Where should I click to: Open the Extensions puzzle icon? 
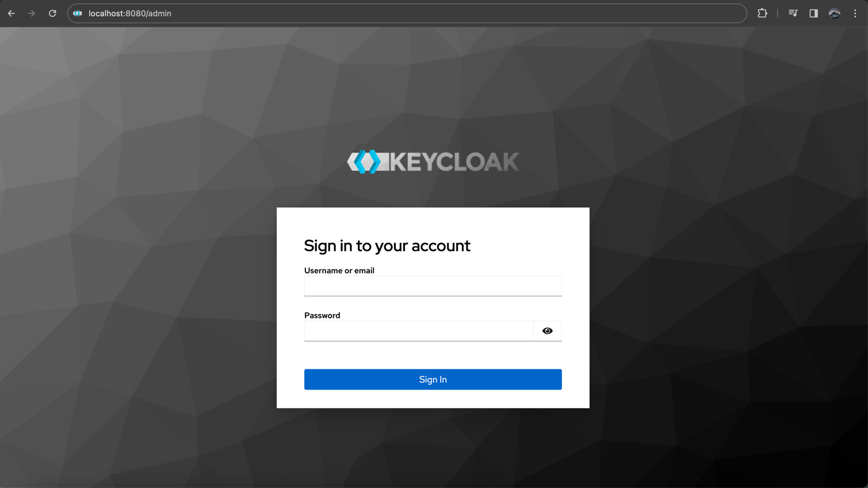click(x=762, y=13)
